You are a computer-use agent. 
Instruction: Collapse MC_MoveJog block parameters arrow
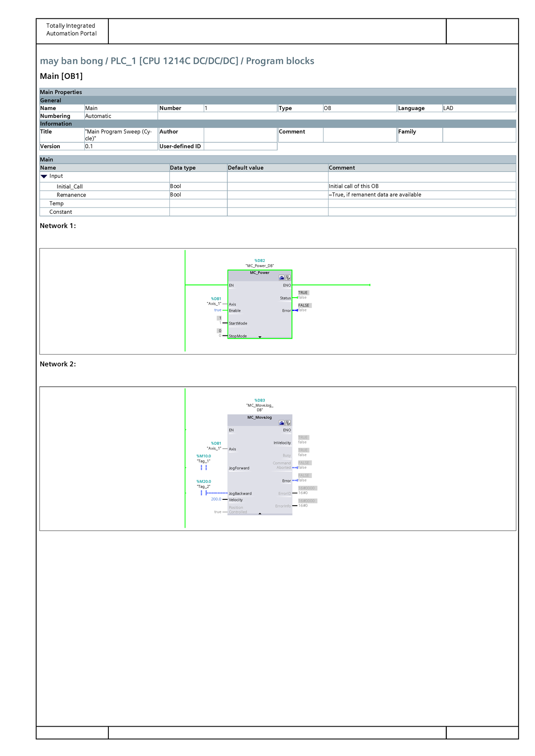(260, 513)
